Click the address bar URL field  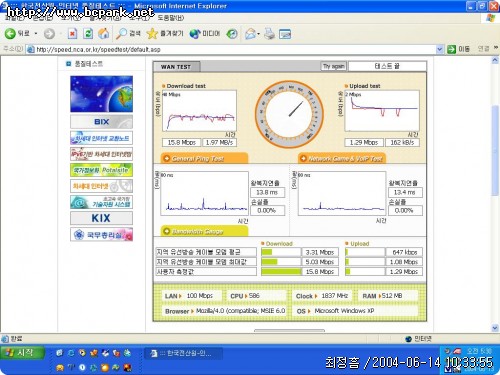231,49
